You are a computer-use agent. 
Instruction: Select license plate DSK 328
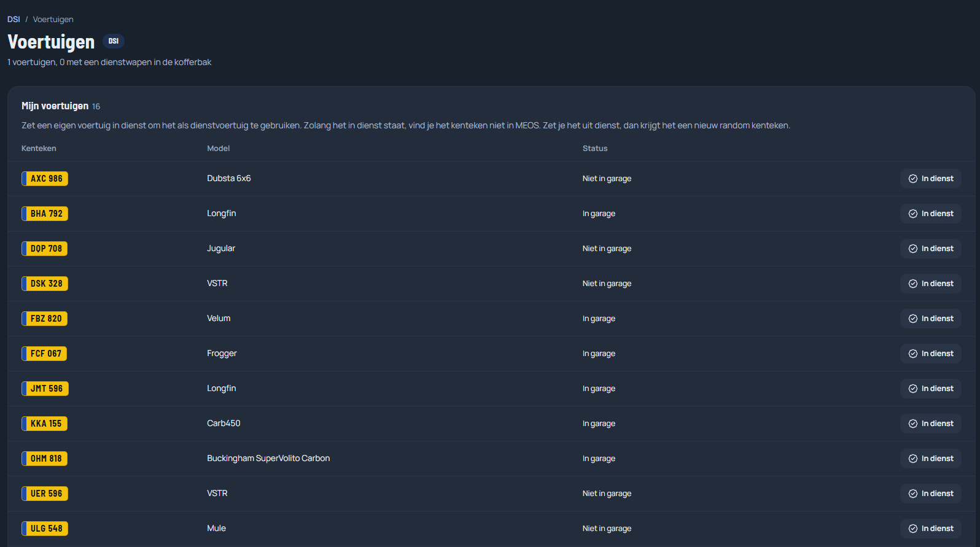click(x=45, y=284)
